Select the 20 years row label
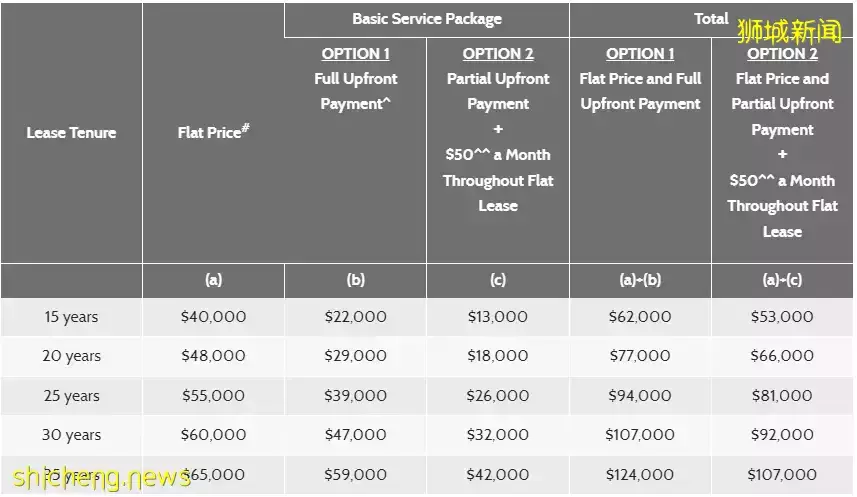Screen dimensions: 857x497 point(71,356)
